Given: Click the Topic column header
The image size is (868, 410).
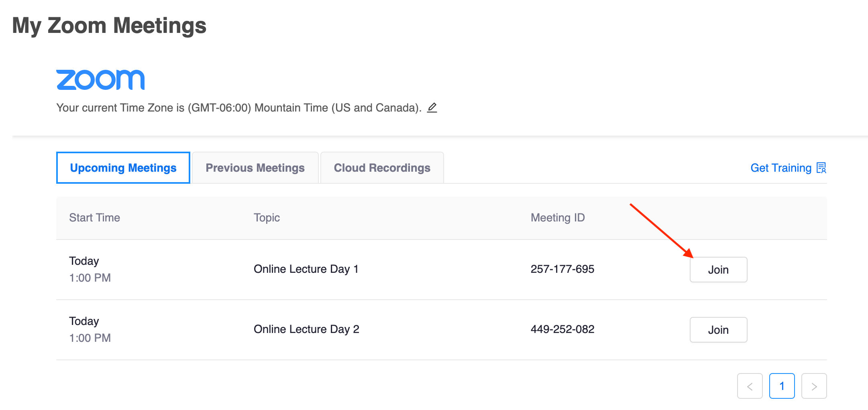Looking at the screenshot, I should [x=267, y=218].
